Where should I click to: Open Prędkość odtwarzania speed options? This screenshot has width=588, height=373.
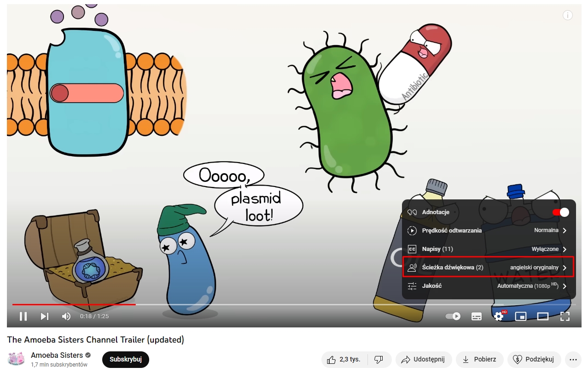(489, 230)
